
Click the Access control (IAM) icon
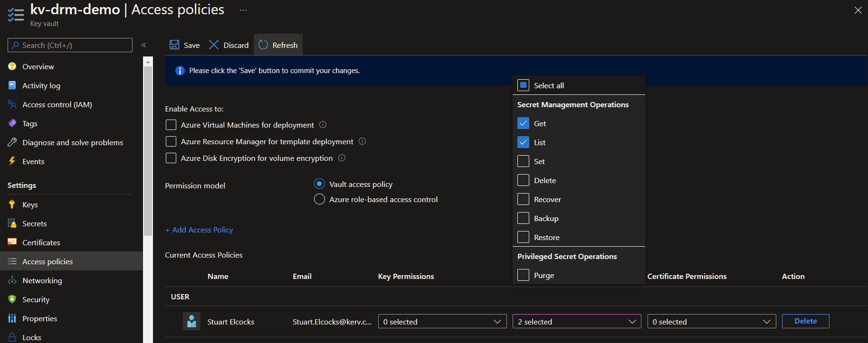pos(12,104)
